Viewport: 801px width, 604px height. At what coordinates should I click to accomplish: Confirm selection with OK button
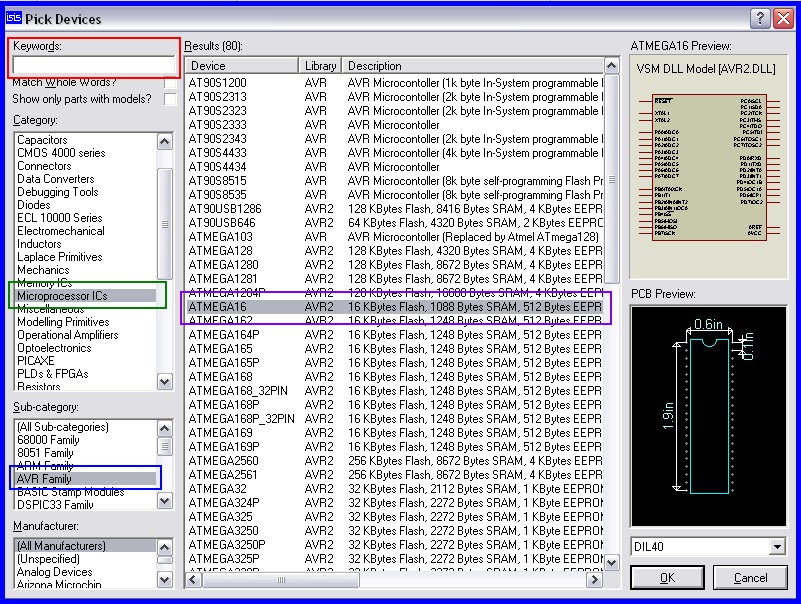(667, 577)
